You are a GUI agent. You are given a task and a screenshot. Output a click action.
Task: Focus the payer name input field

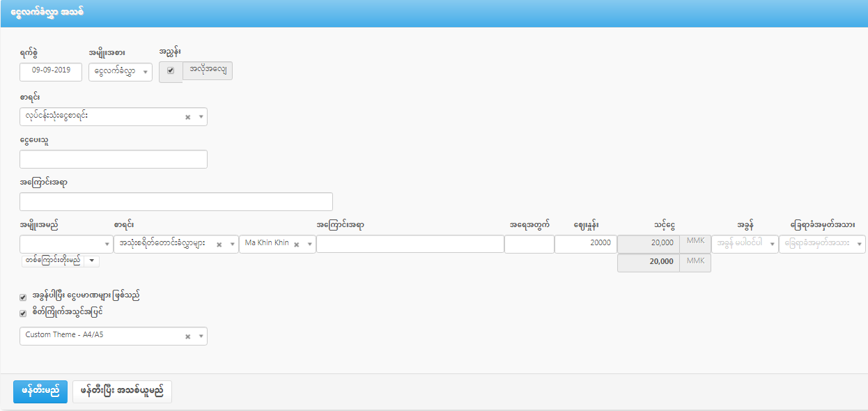click(x=114, y=160)
